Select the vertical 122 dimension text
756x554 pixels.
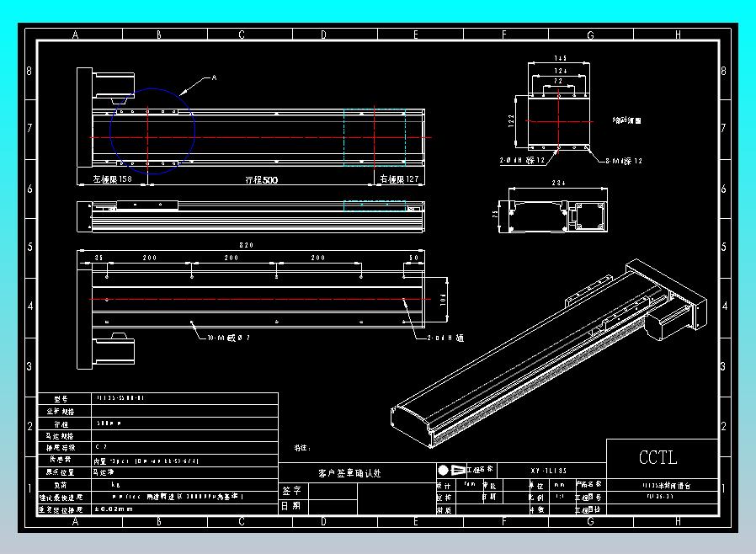pyautogui.click(x=511, y=121)
